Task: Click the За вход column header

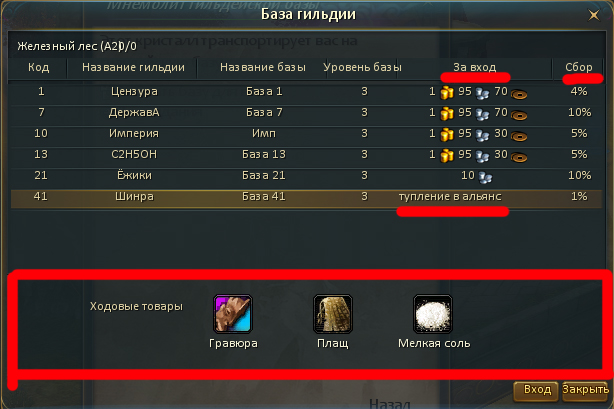Action: (x=475, y=68)
